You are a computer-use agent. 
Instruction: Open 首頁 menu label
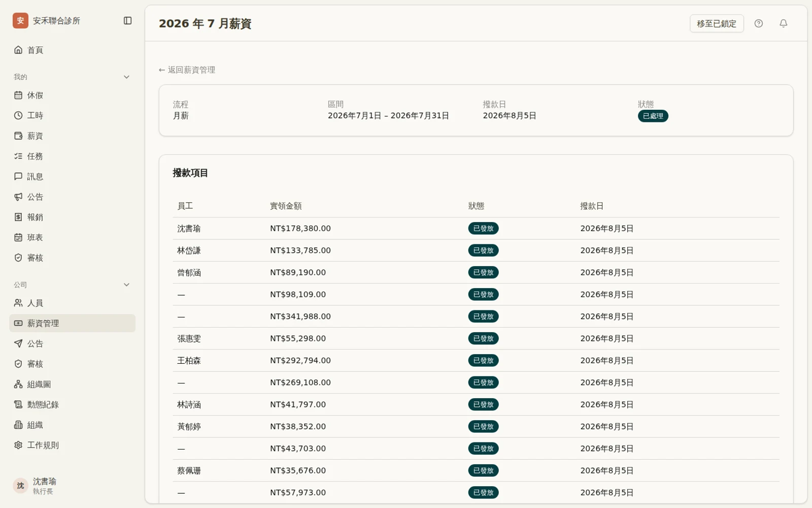(35, 50)
